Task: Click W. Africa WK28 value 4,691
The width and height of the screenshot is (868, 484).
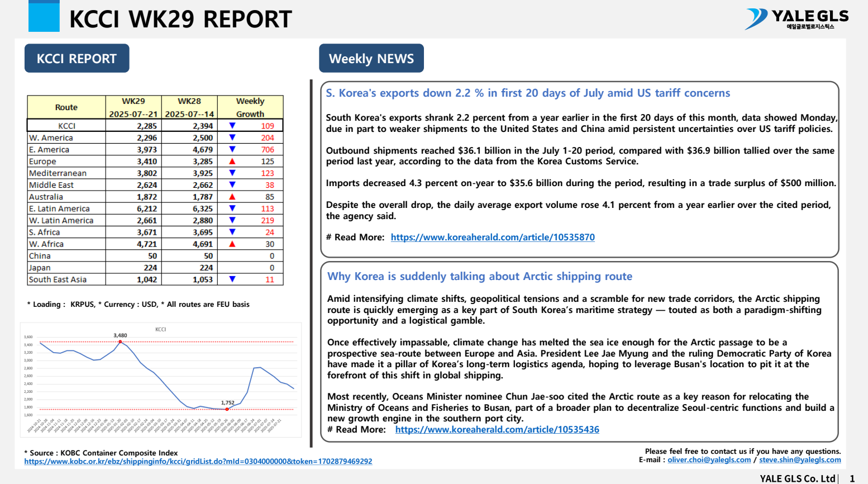Action: click(x=203, y=244)
